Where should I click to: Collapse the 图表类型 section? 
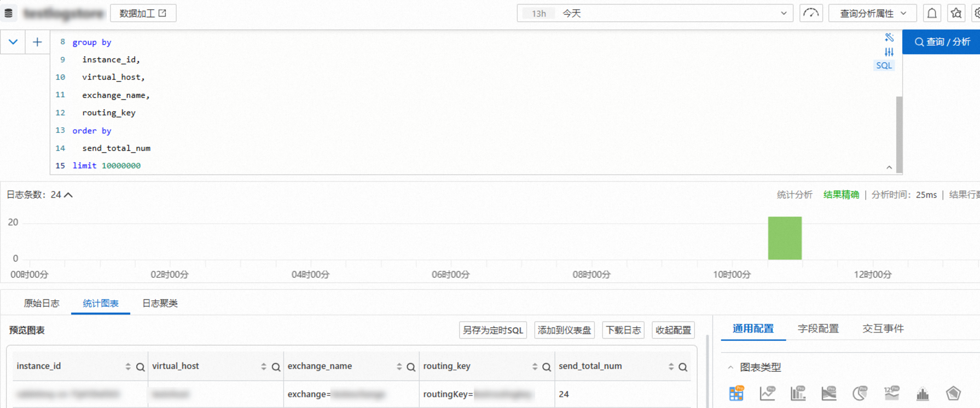(730, 368)
